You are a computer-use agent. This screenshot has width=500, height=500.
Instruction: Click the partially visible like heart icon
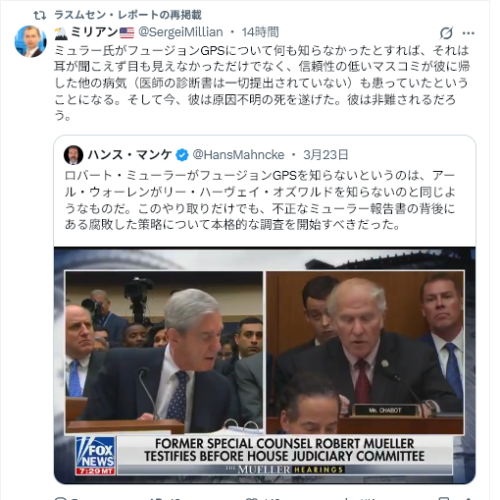pos(252,498)
